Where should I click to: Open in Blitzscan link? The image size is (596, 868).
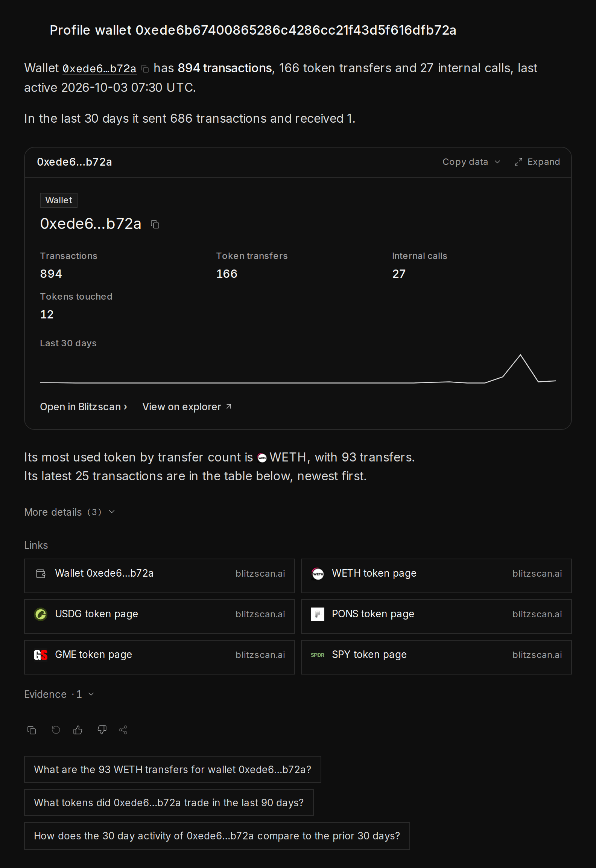[84, 407]
